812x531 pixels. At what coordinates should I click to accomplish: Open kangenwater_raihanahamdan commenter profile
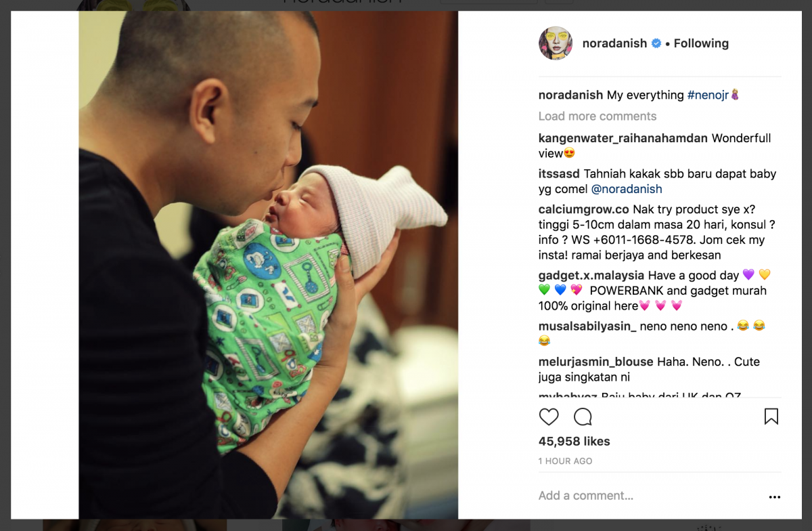point(623,138)
